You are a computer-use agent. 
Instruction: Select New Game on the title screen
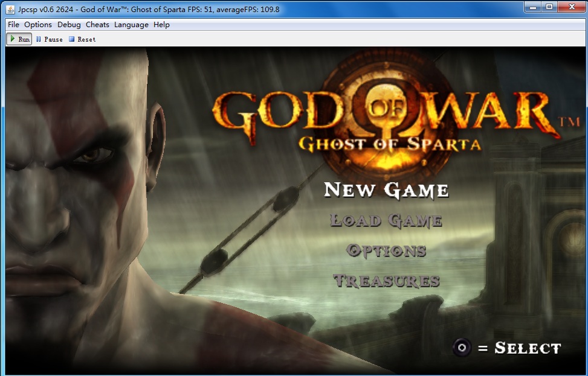[x=386, y=190]
